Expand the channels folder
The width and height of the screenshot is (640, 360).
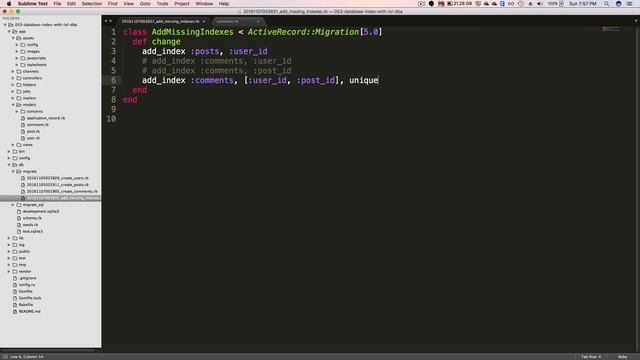(13, 71)
